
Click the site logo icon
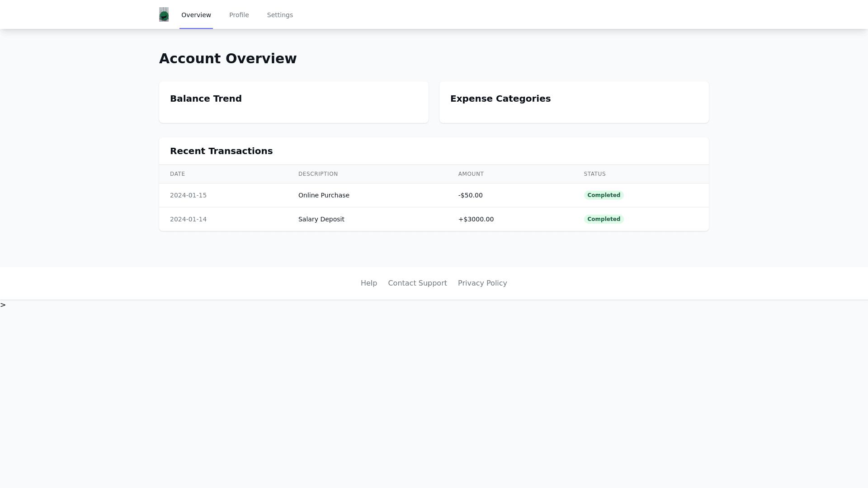tap(164, 14)
